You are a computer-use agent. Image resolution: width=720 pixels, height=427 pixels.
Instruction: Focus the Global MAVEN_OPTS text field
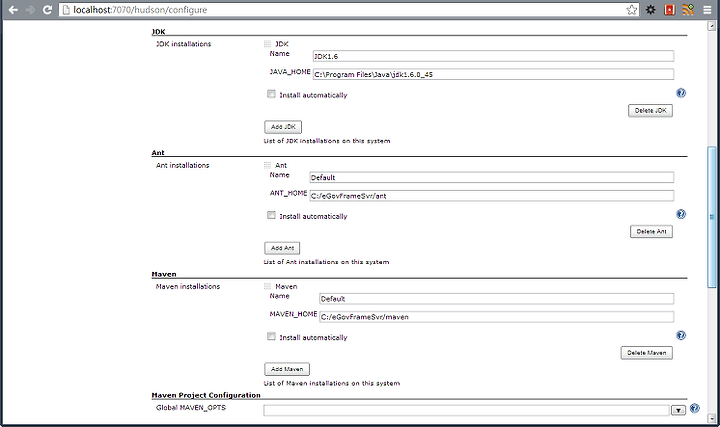pos(466,410)
